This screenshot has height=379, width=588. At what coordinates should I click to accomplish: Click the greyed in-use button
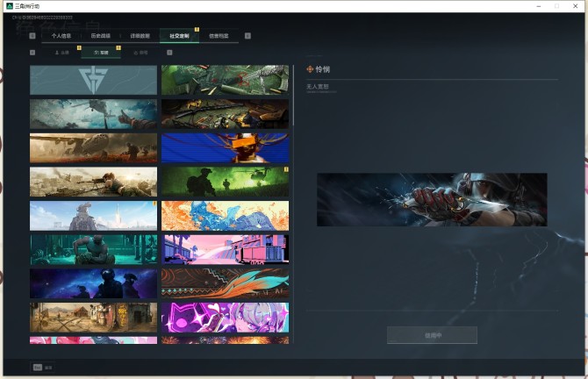coord(432,335)
